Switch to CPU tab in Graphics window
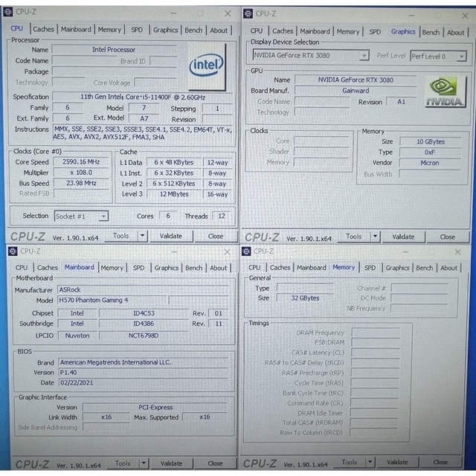This screenshot has width=476, height=476. pos(256,31)
